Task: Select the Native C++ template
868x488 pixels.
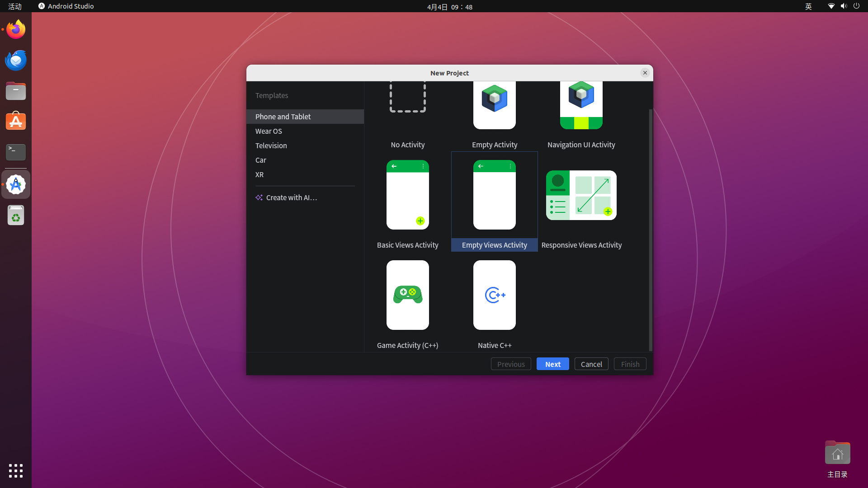Action: pyautogui.click(x=494, y=295)
